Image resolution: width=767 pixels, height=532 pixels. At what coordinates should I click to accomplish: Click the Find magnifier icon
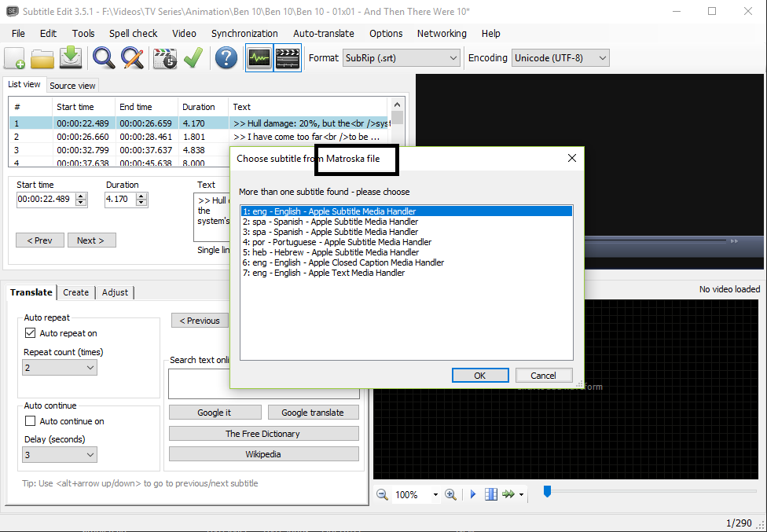104,57
